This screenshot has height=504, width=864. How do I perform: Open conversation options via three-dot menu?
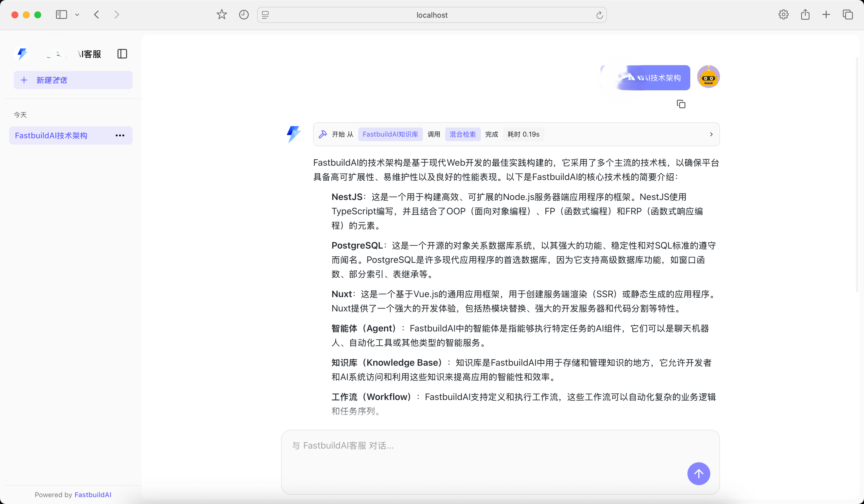pyautogui.click(x=120, y=135)
